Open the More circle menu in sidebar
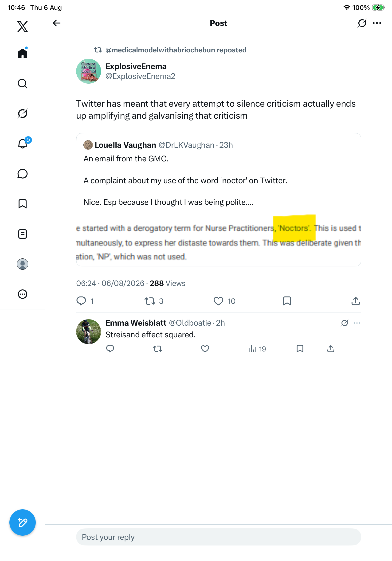Viewport: 392px width, 561px height. coord(23,294)
